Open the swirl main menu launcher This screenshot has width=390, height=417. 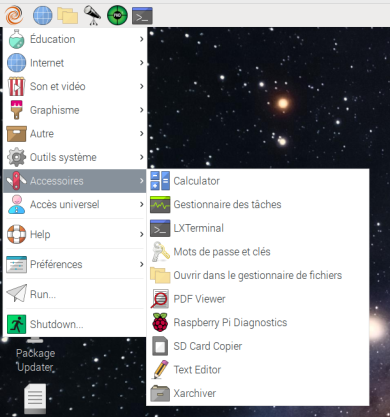coord(14,15)
